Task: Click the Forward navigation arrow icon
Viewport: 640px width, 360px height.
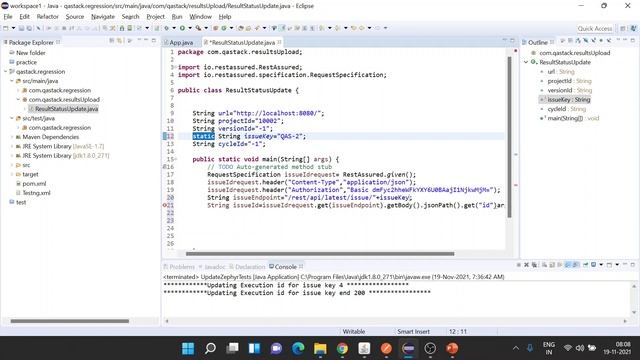Action: coord(378,28)
